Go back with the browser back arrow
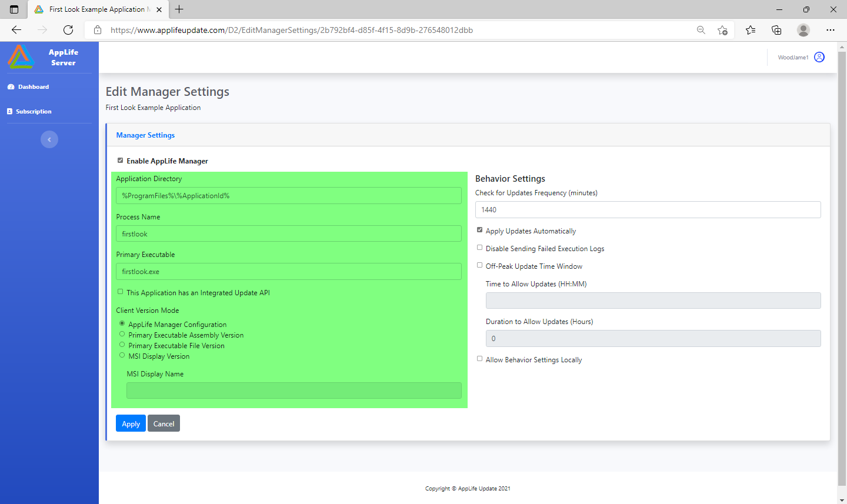Viewport: 847px width, 504px height. (16, 30)
